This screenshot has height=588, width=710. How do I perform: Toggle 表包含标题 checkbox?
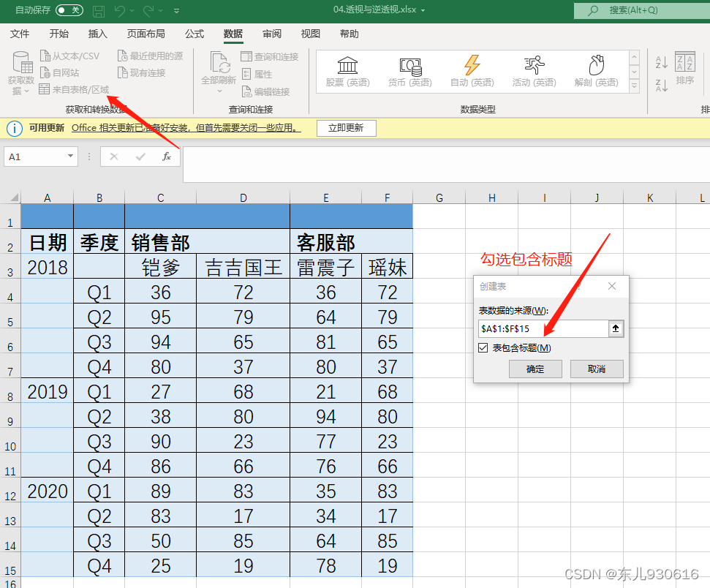tap(483, 348)
